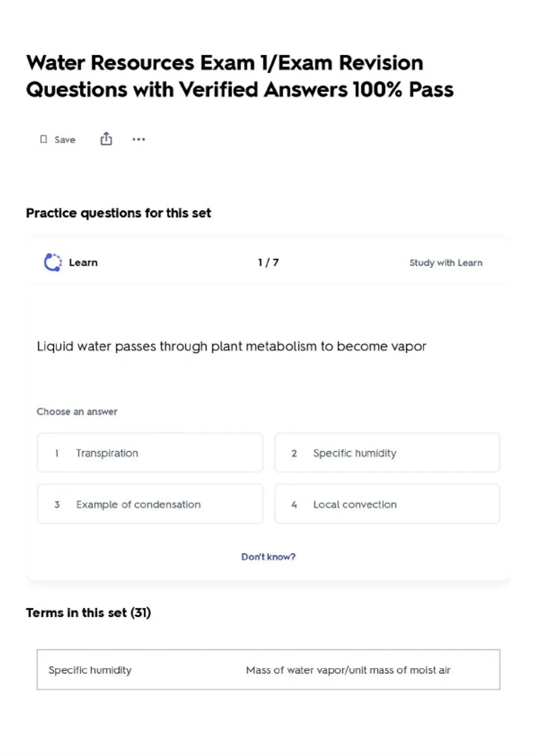Click the question text about plant metabolism

pyautogui.click(x=231, y=346)
